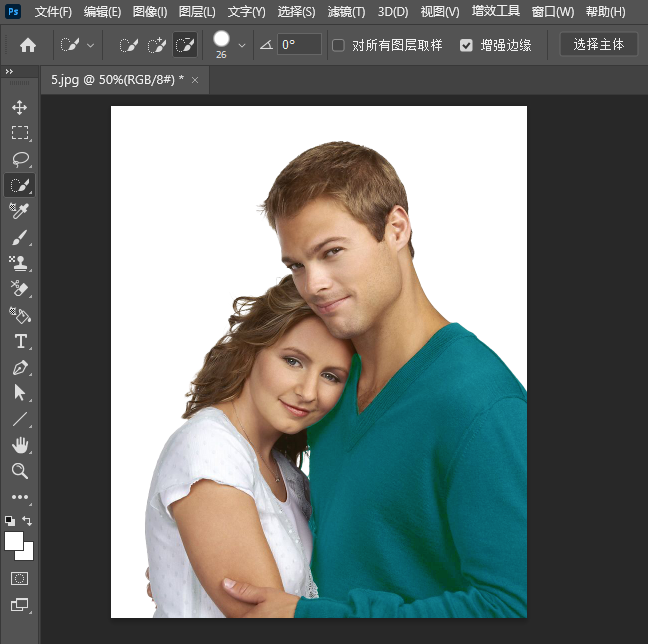This screenshot has height=644, width=648.
Task: Enable 对所有图层取样 checkbox
Action: point(338,45)
